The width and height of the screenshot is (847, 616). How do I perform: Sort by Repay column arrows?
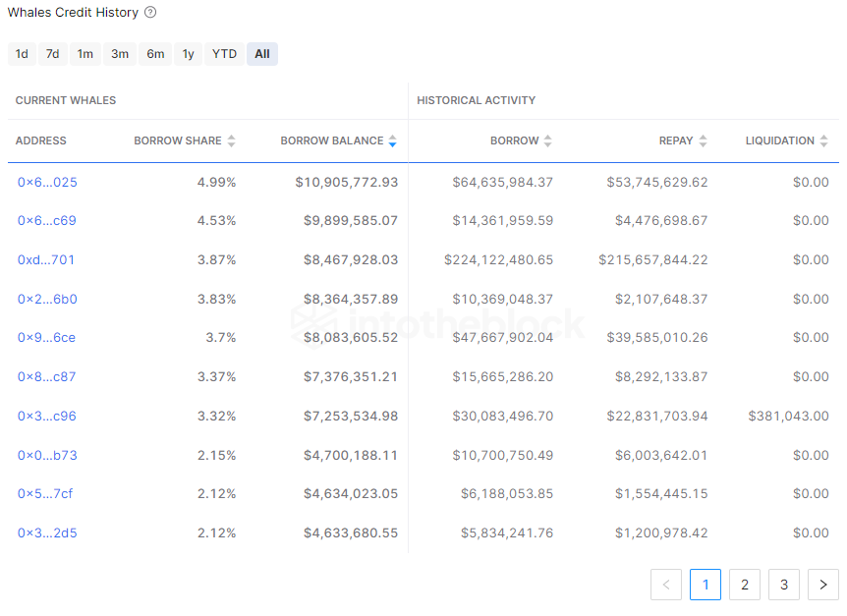pyautogui.click(x=703, y=140)
